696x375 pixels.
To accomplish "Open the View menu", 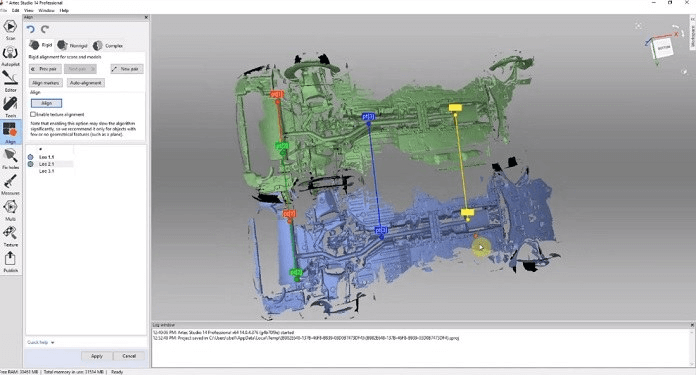I will [x=29, y=10].
